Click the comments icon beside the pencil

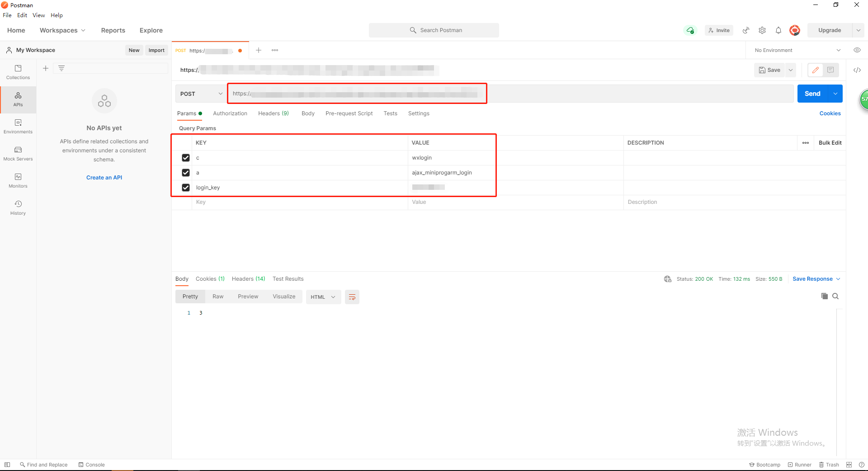[830, 70]
